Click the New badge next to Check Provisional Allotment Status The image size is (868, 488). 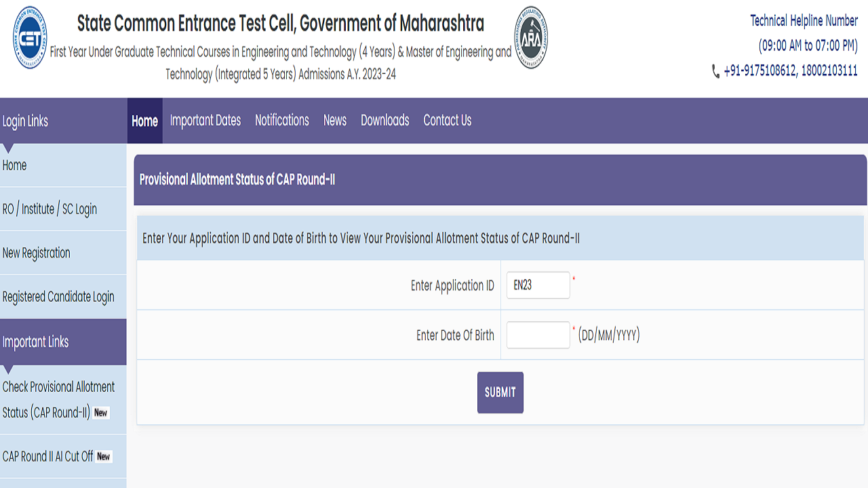point(100,413)
